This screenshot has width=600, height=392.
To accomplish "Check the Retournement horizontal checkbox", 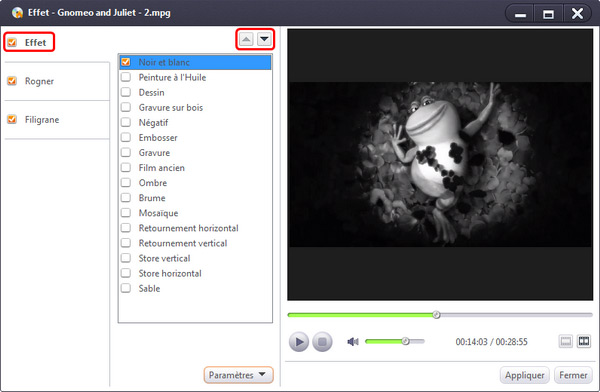I will (x=126, y=228).
